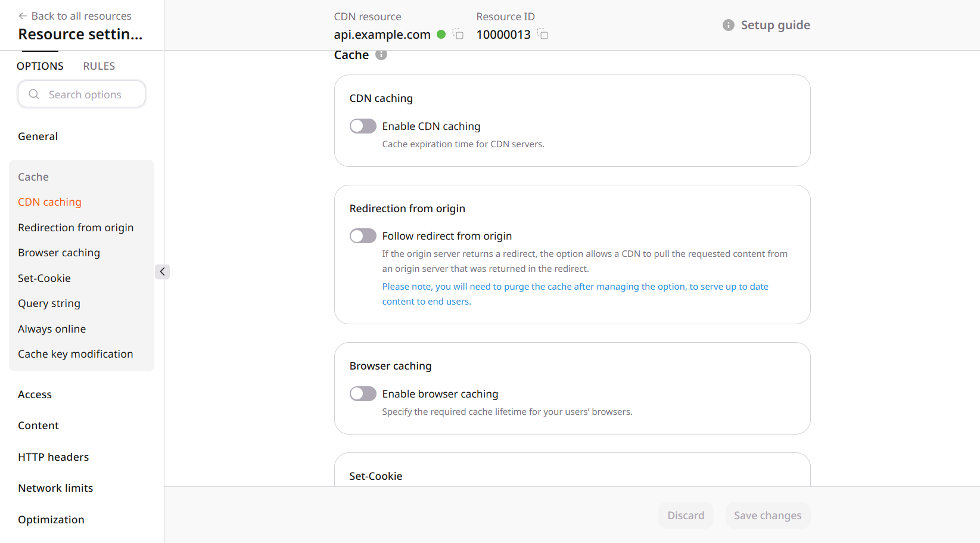This screenshot has height=543, width=980.
Task: Open the Setup guide link
Action: [775, 25]
